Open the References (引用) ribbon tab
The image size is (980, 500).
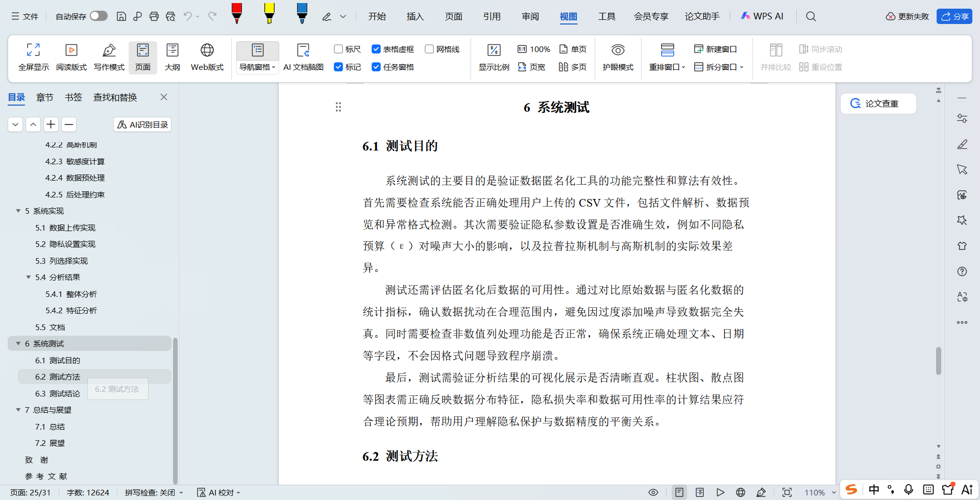(x=492, y=16)
